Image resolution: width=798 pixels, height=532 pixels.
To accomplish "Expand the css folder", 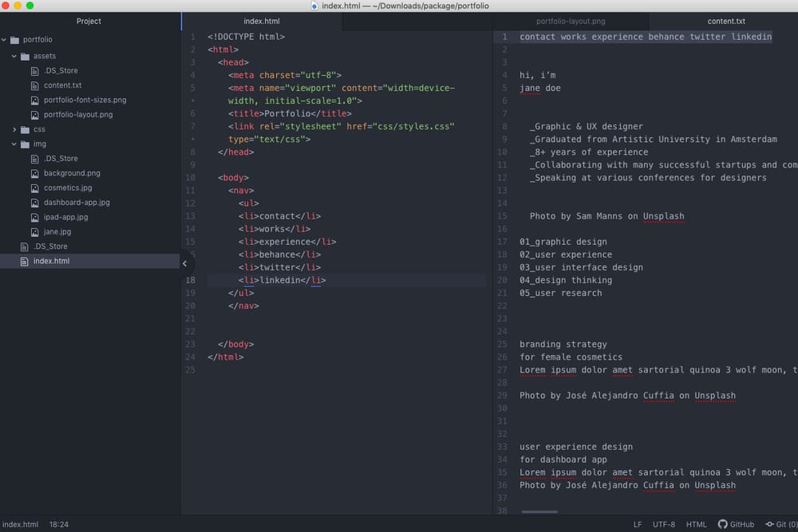I will click(x=14, y=129).
